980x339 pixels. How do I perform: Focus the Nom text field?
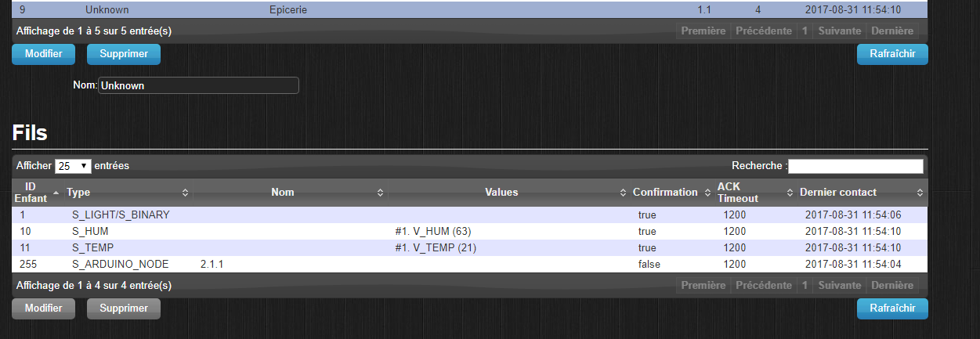(198, 85)
